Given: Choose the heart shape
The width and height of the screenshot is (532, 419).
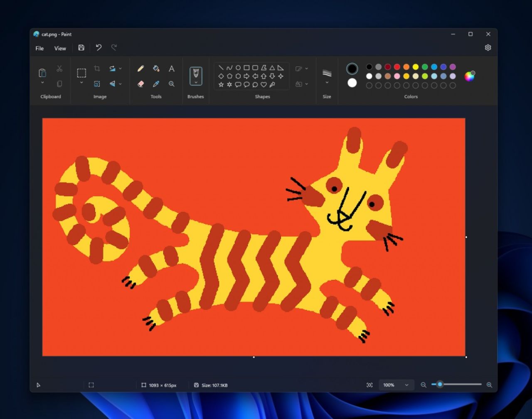Looking at the screenshot, I should point(264,84).
